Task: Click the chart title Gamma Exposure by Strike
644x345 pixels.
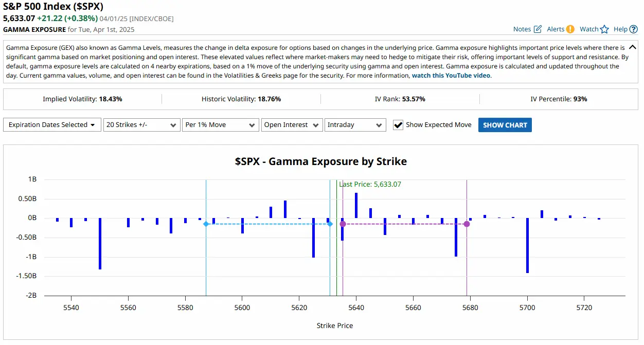Action: click(x=321, y=161)
